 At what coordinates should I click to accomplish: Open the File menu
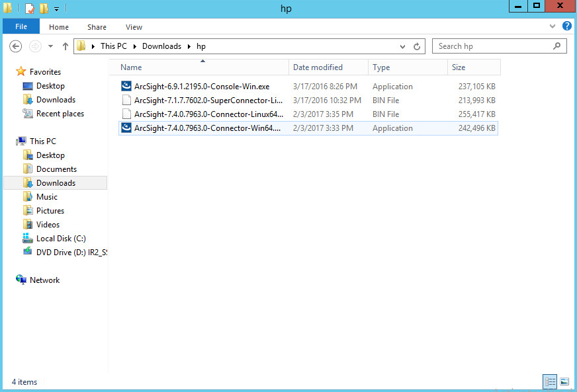pos(21,27)
